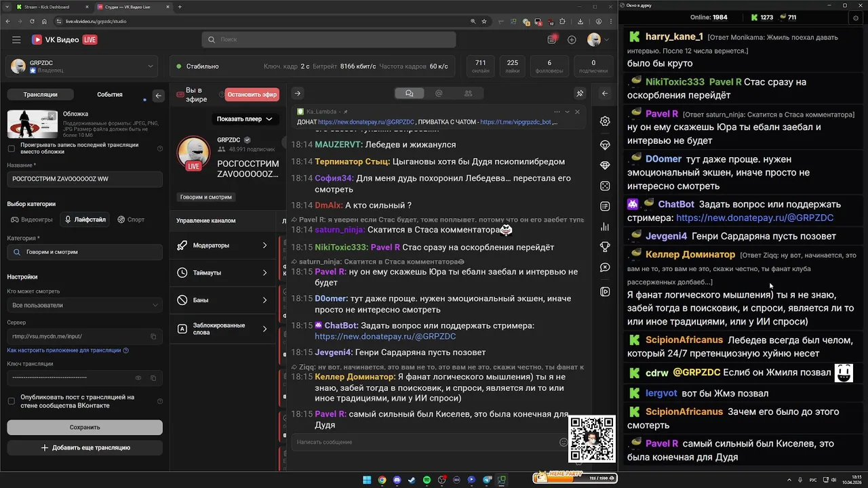Image resolution: width=868 pixels, height=488 pixels.
Task: Collapse chat with the right arrow button
Action: pos(297,94)
